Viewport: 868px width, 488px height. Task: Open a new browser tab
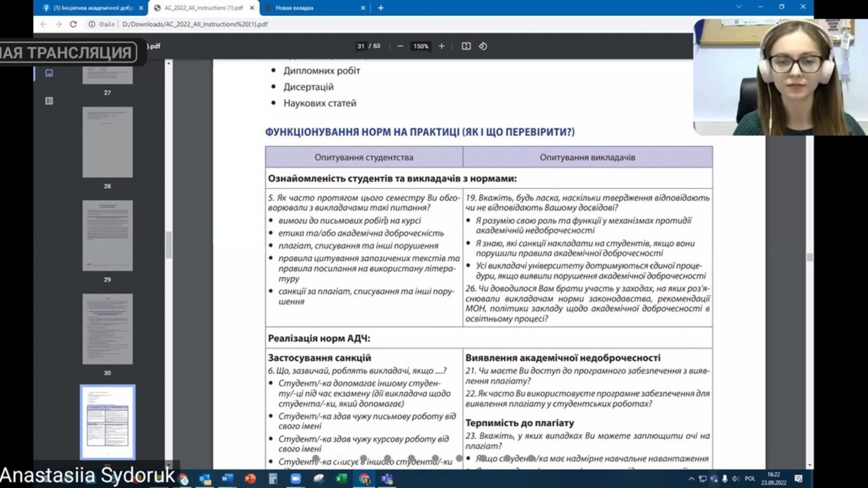[381, 8]
